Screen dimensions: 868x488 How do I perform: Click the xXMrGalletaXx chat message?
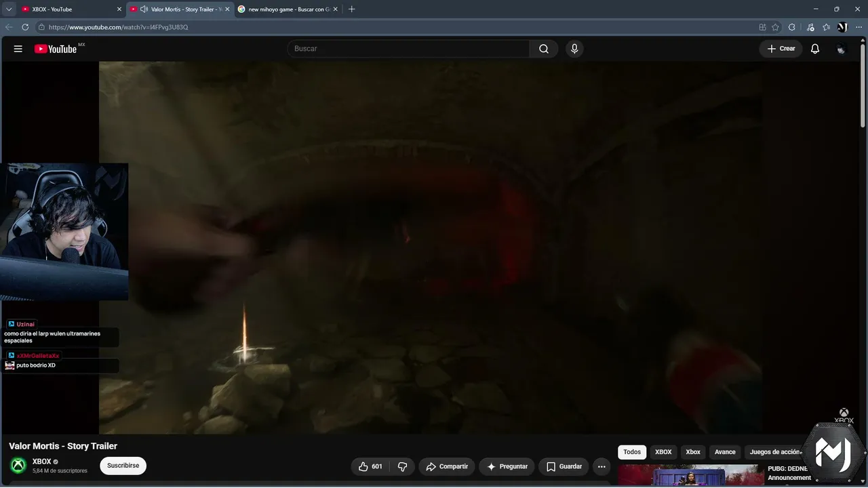(x=60, y=361)
